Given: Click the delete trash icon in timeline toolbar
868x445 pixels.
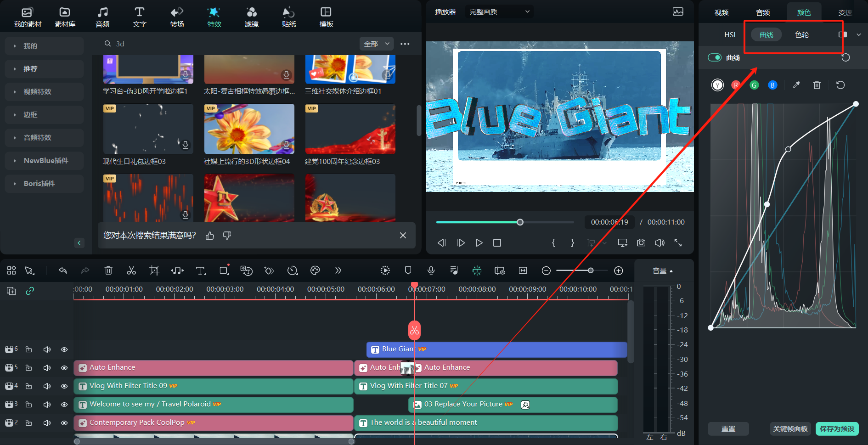Looking at the screenshot, I should pyautogui.click(x=108, y=270).
